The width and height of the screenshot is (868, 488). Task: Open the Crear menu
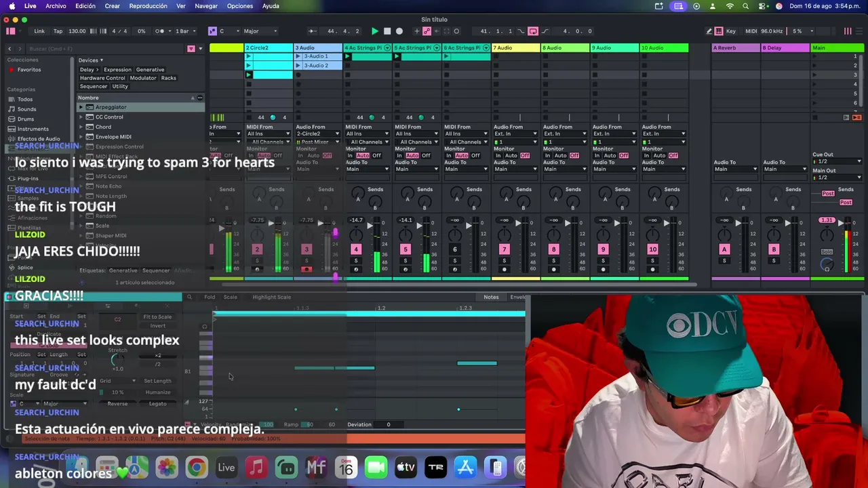112,6
